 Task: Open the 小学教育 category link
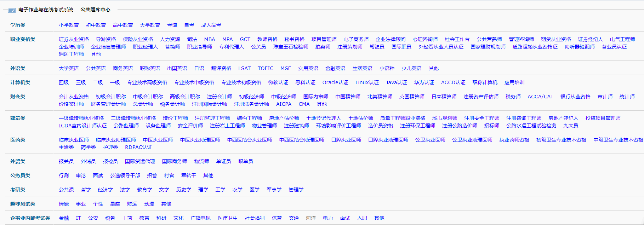(x=69, y=25)
